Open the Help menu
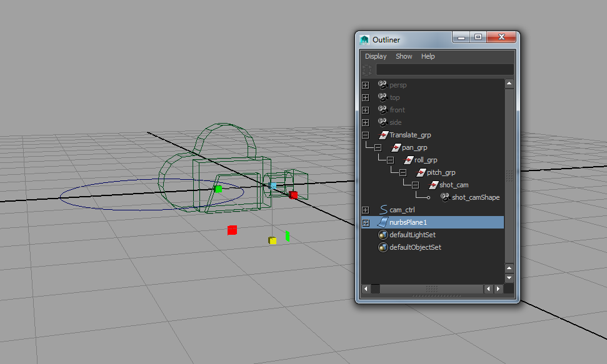 (428, 56)
